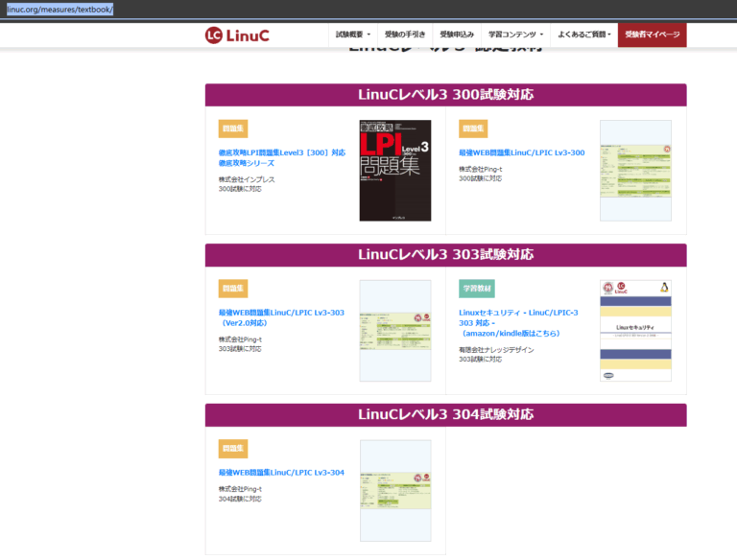Select the URL in the address bar
Screen dimensions: 737x560
click(59, 9)
